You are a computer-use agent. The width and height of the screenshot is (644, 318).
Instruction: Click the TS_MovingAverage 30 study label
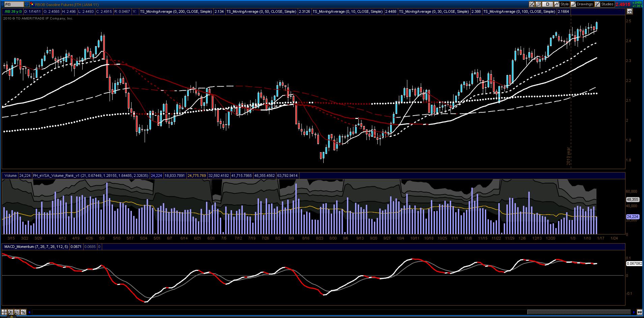(x=434, y=11)
